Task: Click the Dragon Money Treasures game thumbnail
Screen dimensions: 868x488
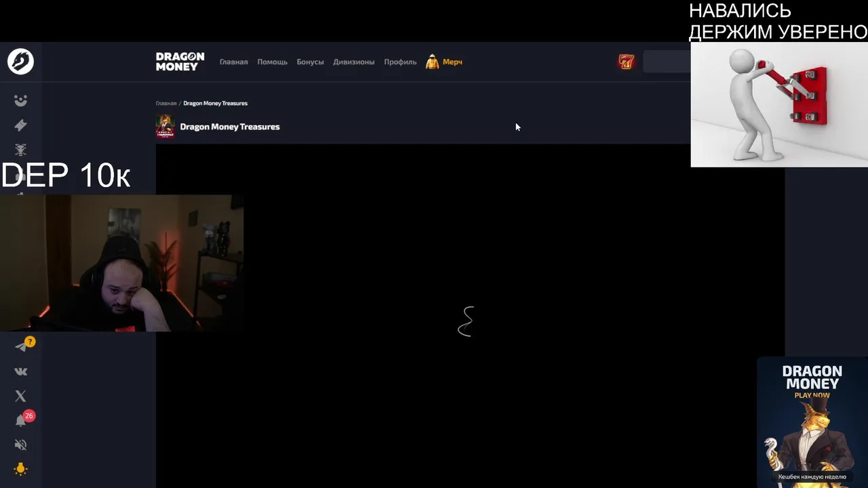Action: point(165,127)
